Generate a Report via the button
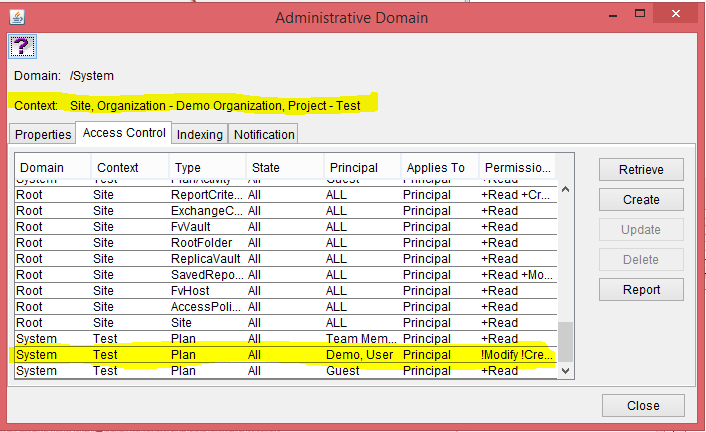The image size is (706, 432). (641, 290)
